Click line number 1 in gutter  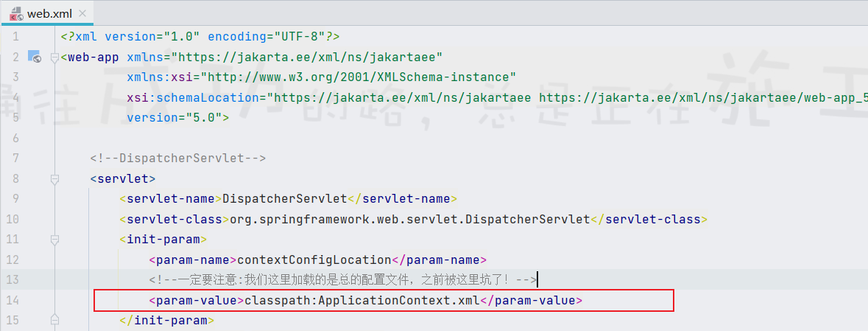pyautogui.click(x=15, y=37)
